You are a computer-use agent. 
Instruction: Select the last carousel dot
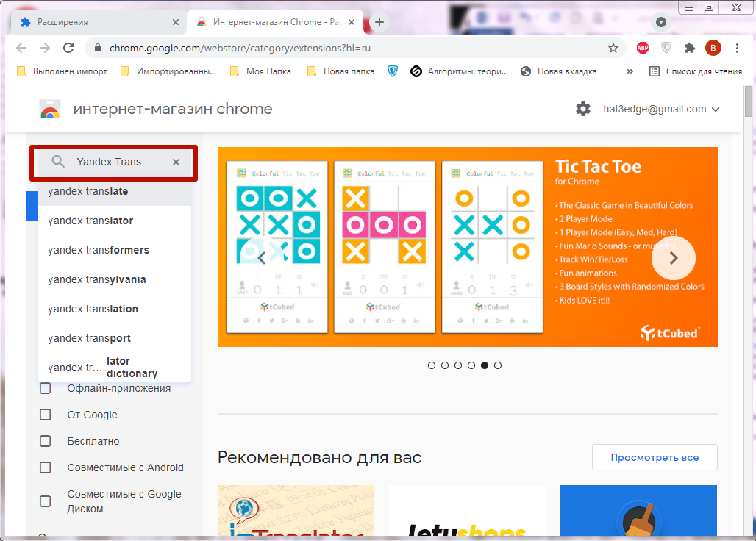pos(498,365)
